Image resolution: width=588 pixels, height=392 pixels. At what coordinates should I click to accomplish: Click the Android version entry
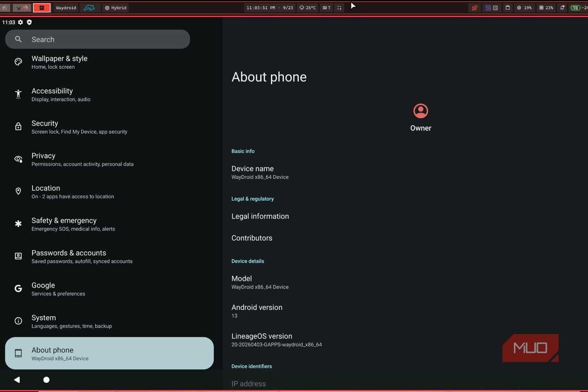[x=405, y=311]
